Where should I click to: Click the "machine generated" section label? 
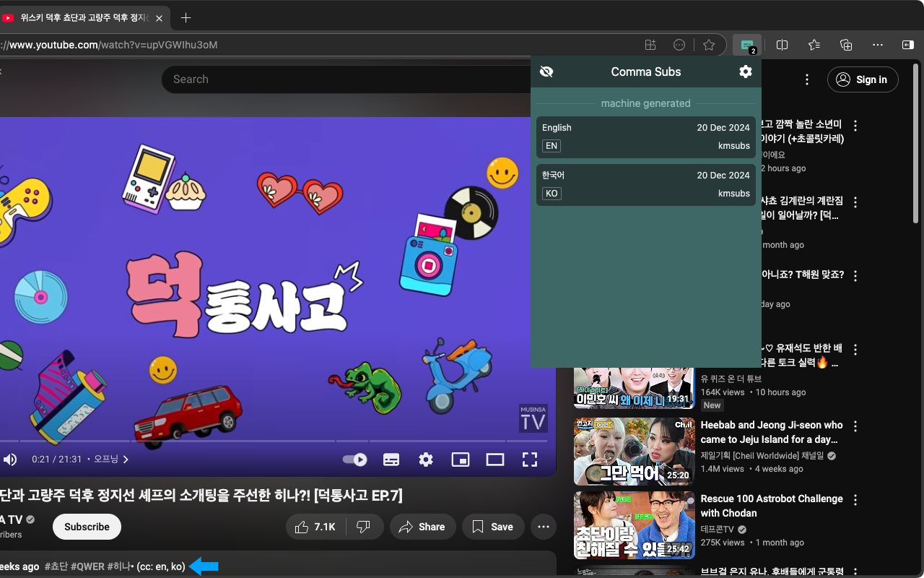pyautogui.click(x=646, y=103)
